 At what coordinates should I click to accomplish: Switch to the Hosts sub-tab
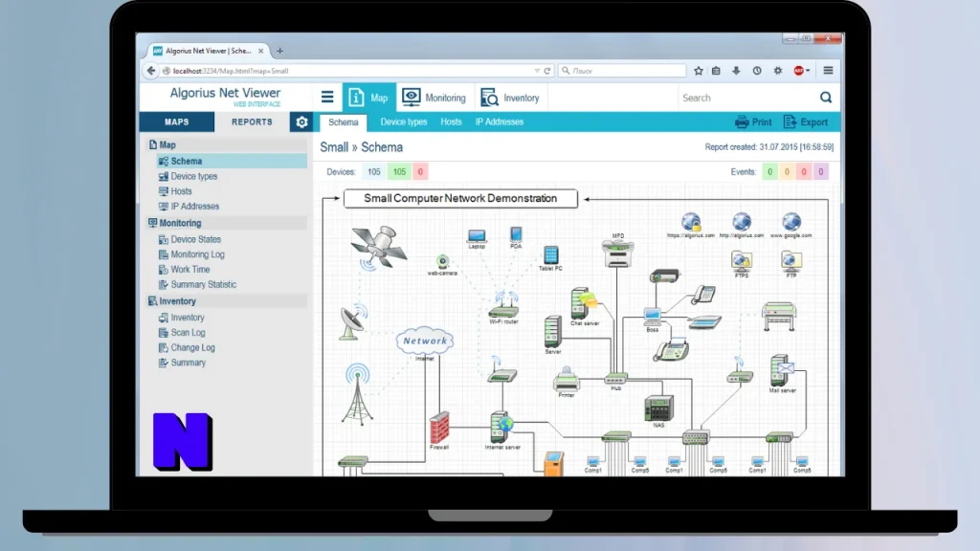click(x=451, y=121)
